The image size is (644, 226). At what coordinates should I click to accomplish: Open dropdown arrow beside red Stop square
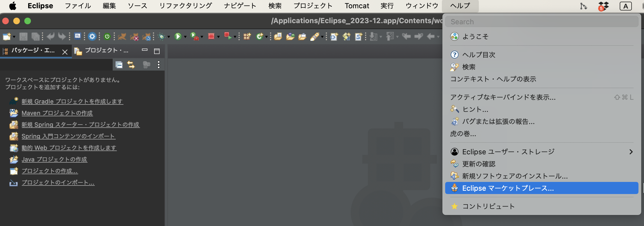coord(218,37)
